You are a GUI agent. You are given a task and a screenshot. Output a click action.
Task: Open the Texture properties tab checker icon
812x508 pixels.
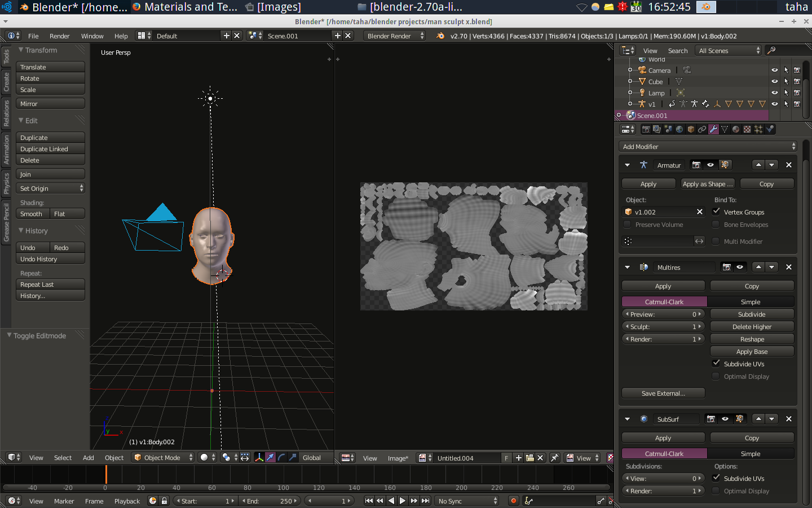click(747, 129)
